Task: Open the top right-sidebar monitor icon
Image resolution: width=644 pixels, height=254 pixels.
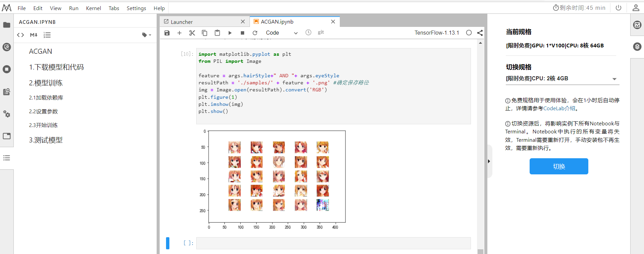Action: [637, 25]
